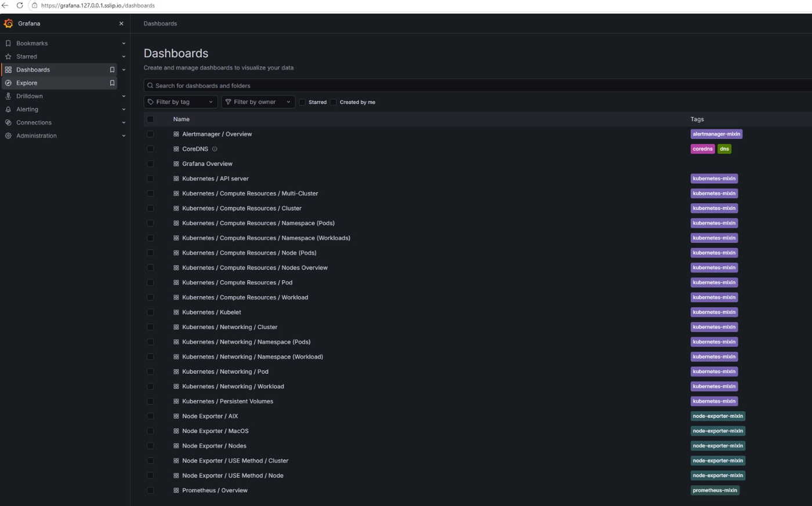812x506 pixels.
Task: Reload the page with browser refresh icon
Action: coord(20,5)
